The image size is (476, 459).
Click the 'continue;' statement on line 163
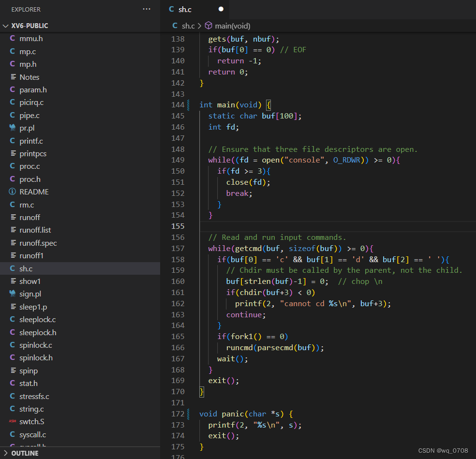(x=246, y=314)
